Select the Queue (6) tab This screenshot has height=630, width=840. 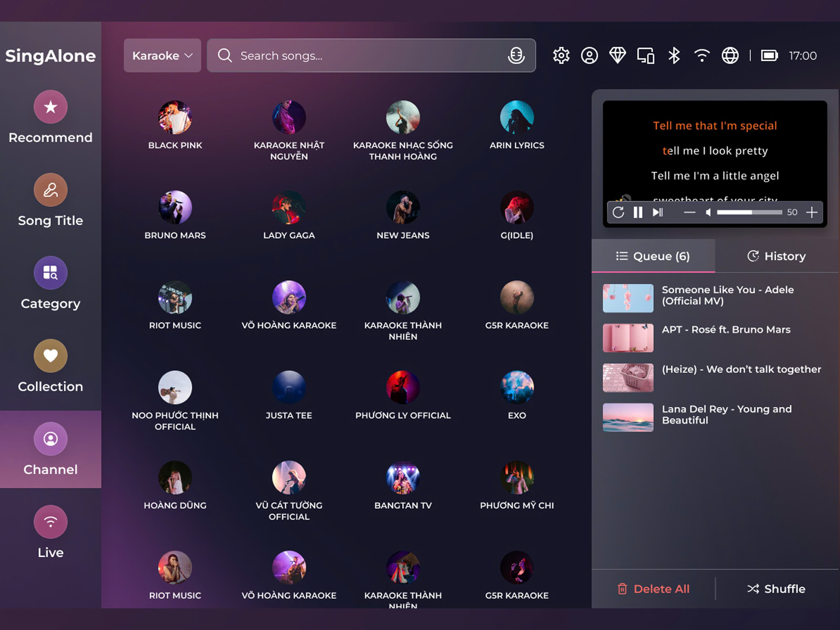(x=653, y=256)
